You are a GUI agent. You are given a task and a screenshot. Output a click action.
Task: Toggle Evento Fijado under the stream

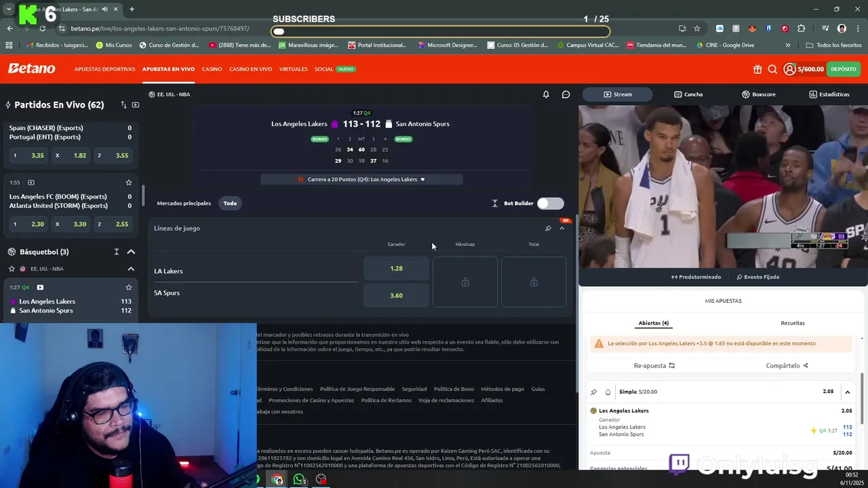(x=757, y=277)
